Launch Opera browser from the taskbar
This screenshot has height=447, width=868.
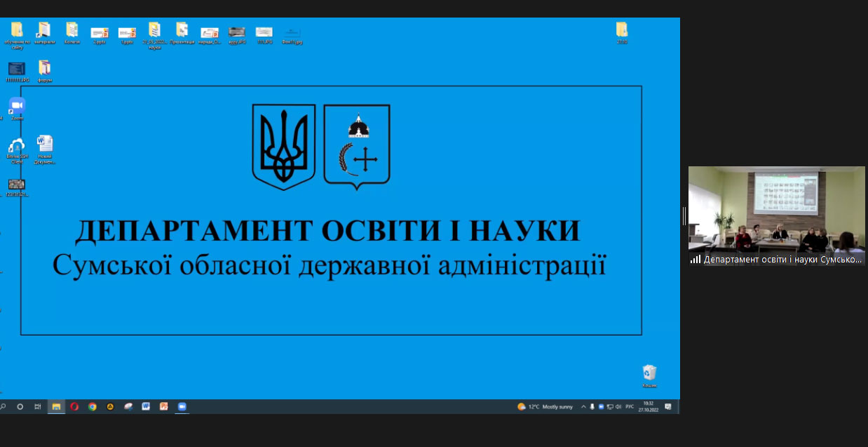(74, 406)
